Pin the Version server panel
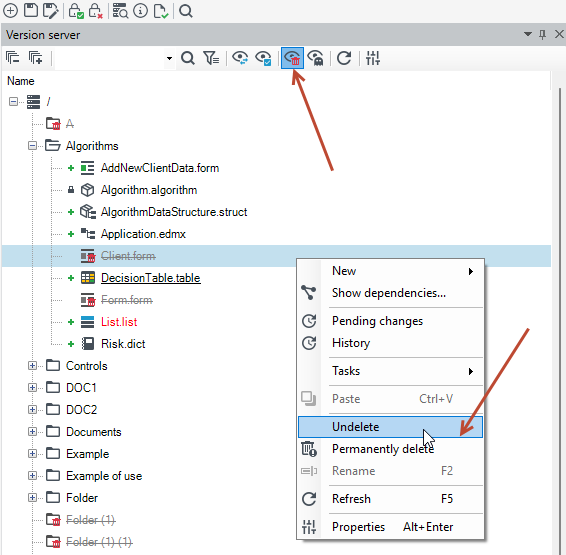The width and height of the screenshot is (566, 555). click(542, 34)
